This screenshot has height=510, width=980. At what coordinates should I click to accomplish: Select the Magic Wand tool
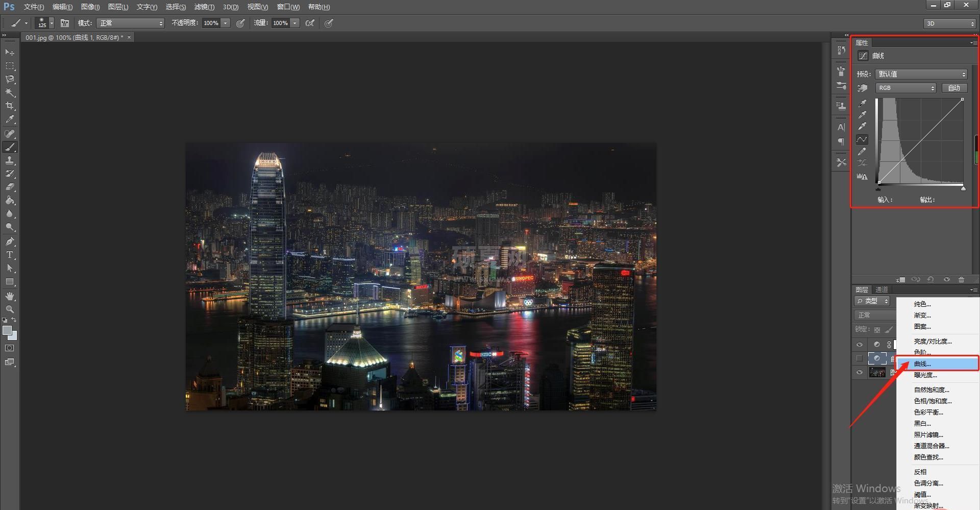[10, 92]
